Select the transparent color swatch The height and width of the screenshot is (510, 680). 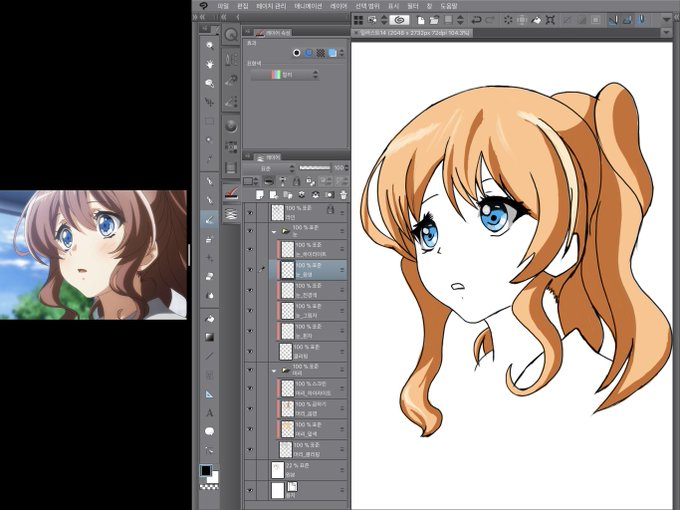(x=209, y=487)
